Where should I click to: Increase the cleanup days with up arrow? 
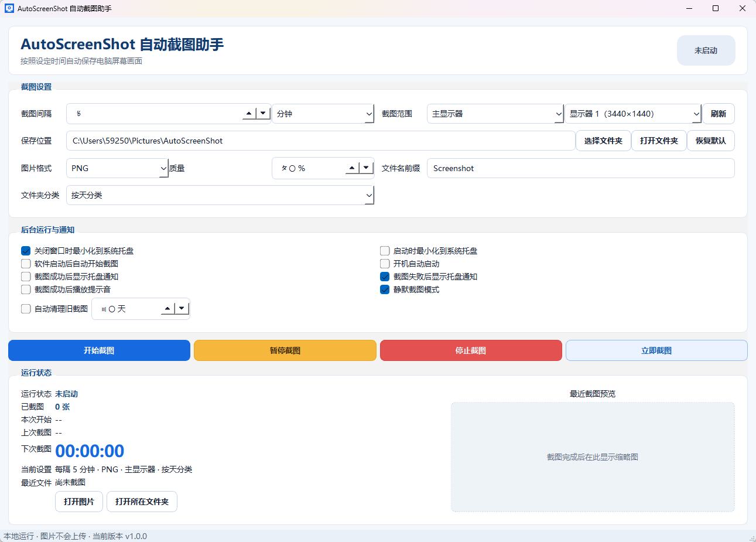(168, 309)
